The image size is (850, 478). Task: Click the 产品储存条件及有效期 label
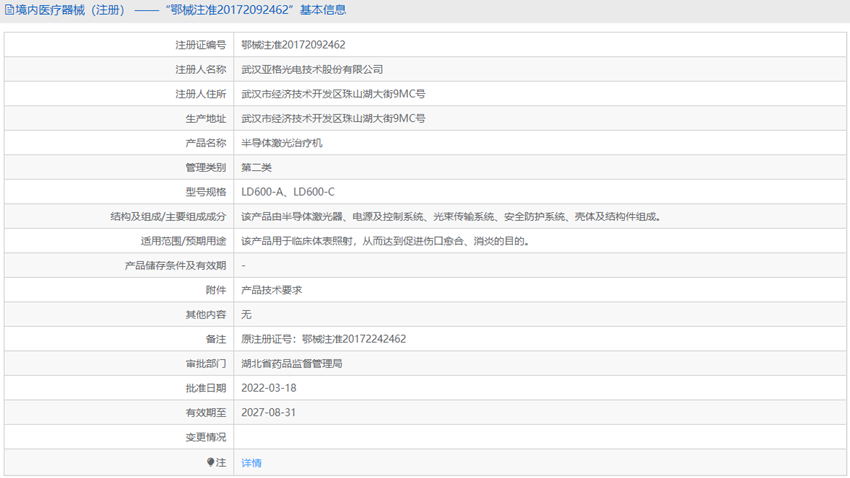(175, 266)
